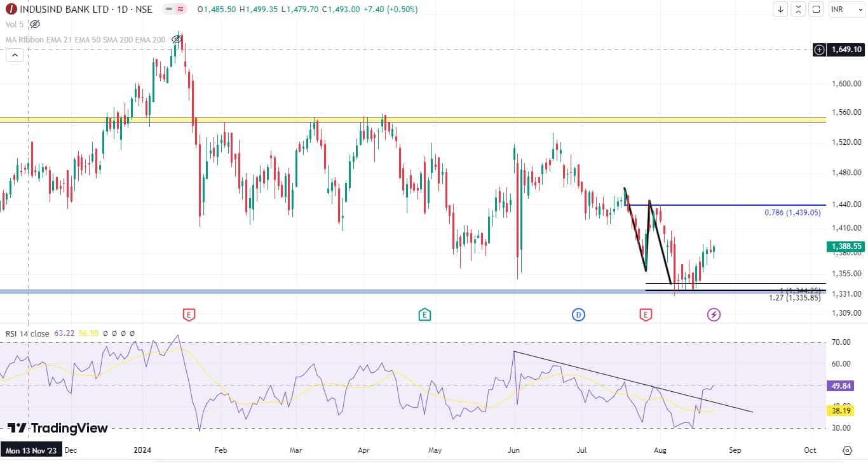
Task: Click the MA Ribbon indicator legend label
Action: pyautogui.click(x=25, y=39)
